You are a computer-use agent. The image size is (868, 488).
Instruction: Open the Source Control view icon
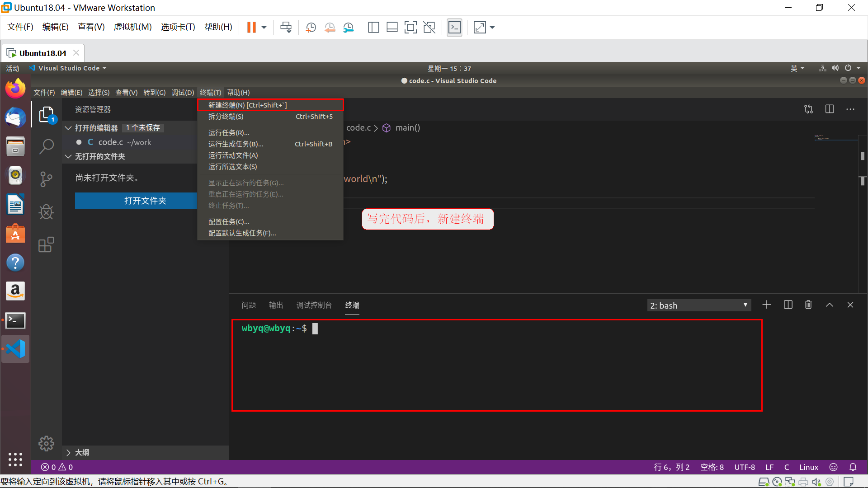click(46, 179)
